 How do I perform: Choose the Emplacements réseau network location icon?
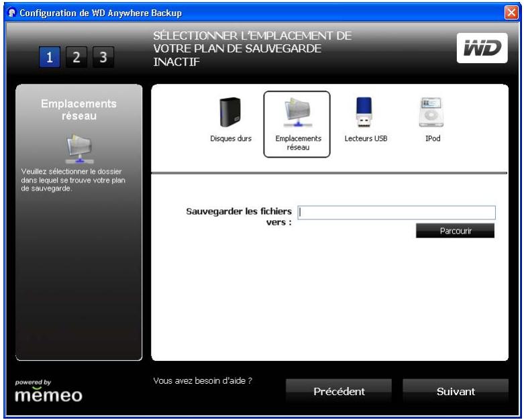click(297, 113)
